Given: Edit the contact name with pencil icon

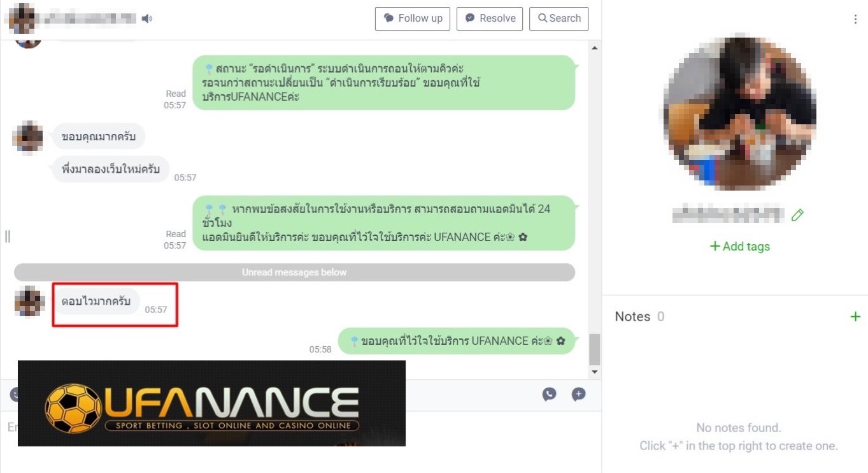Looking at the screenshot, I should [x=797, y=215].
